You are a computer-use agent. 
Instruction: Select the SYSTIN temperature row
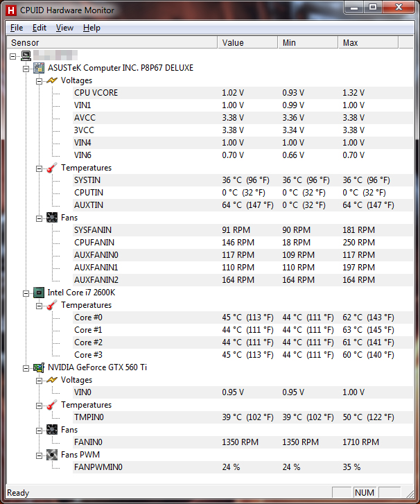pos(243,180)
